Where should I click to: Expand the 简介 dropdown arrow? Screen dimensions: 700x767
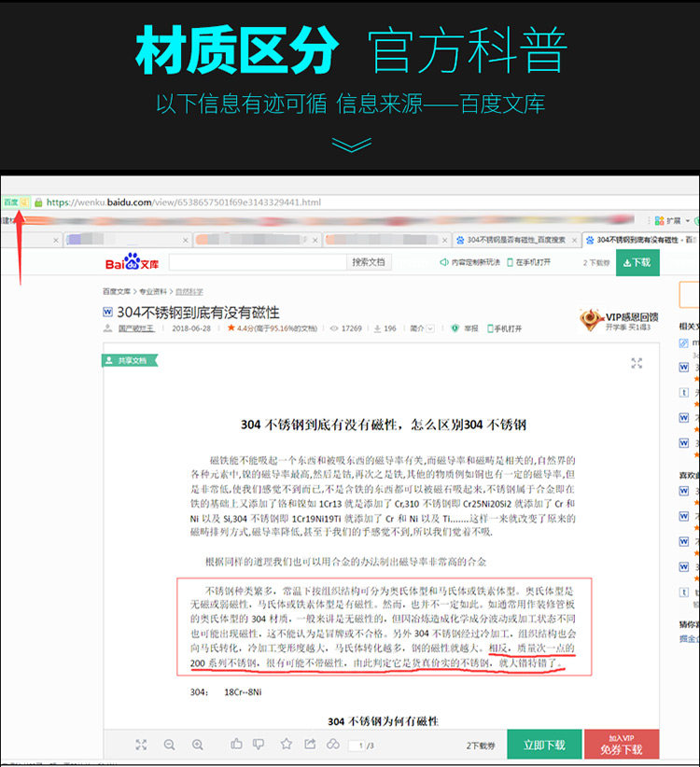(430, 328)
